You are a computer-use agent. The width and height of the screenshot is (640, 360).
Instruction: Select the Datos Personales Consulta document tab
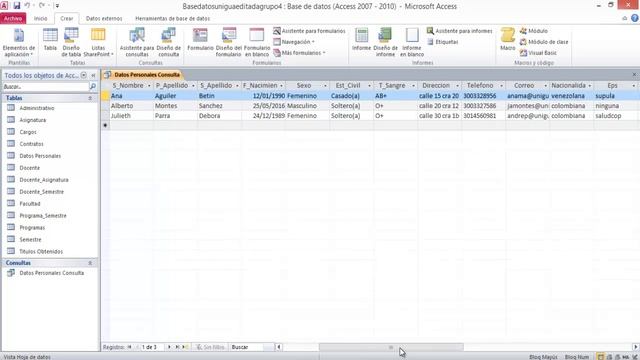click(x=143, y=75)
